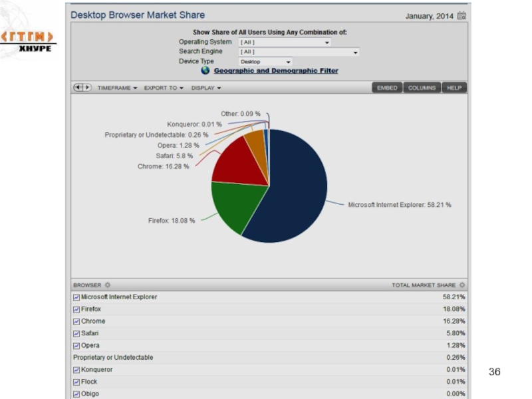Uncheck the Microsoft Internet Explorer checkbox

point(76,297)
